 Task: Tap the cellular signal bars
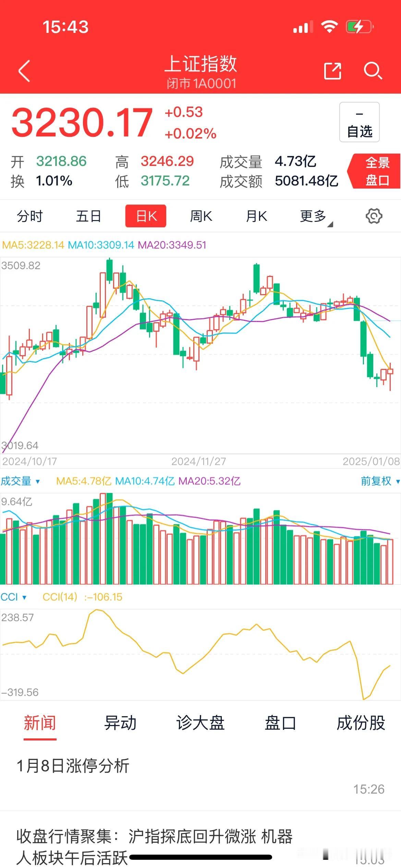click(x=303, y=27)
